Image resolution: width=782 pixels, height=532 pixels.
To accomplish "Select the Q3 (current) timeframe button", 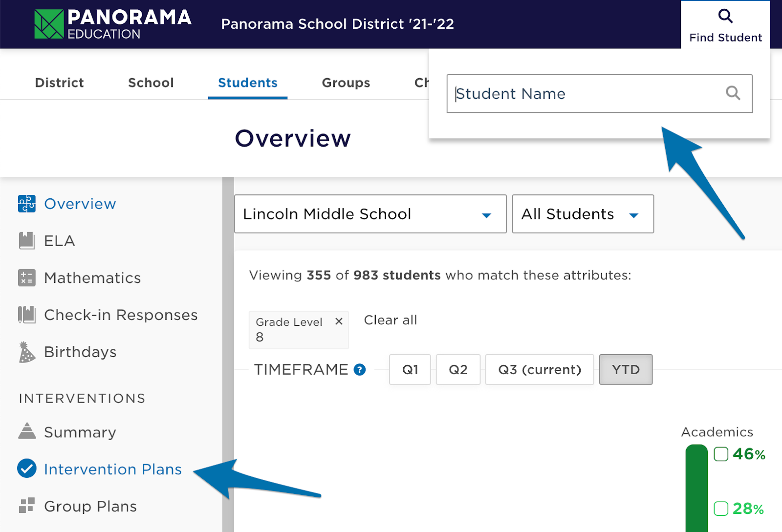I will point(539,370).
